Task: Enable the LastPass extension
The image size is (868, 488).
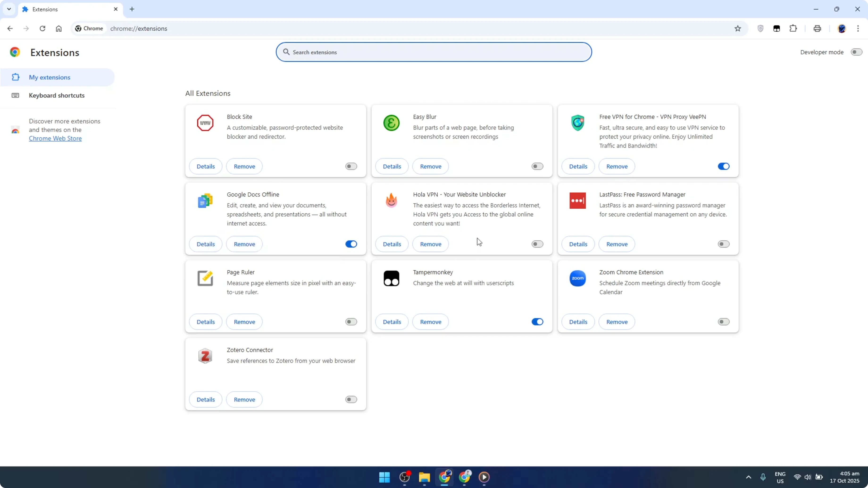Action: click(x=723, y=244)
